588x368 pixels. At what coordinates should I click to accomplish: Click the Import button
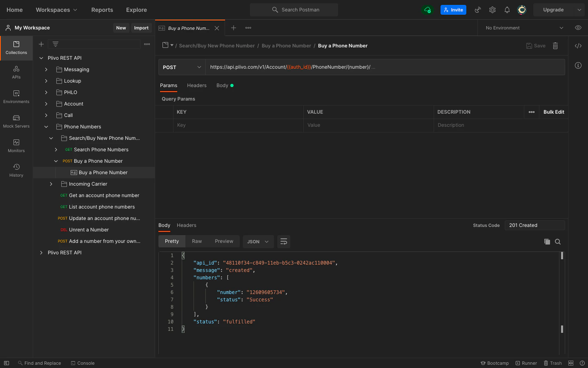coord(141,28)
